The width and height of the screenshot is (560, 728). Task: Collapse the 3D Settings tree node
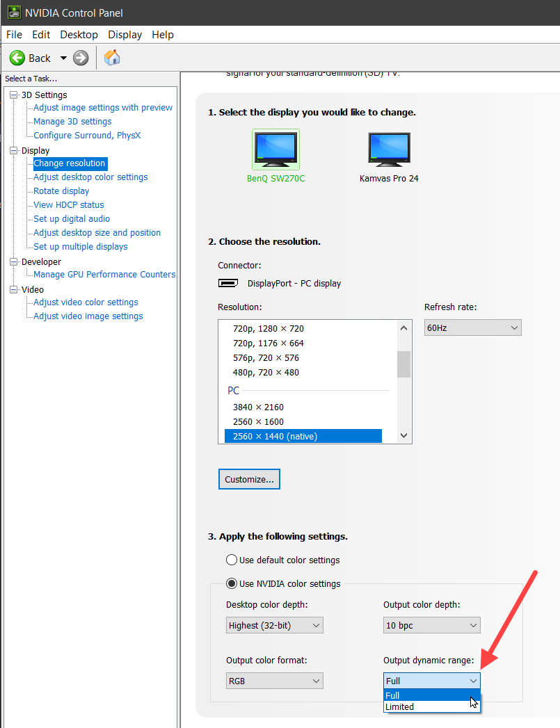click(13, 95)
